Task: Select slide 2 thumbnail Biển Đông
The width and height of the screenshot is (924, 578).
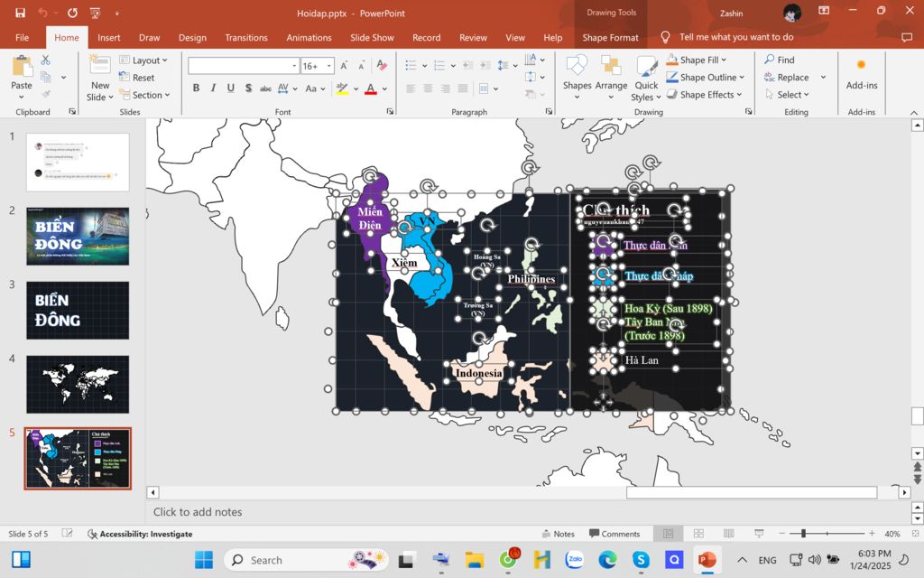Action: (78, 236)
